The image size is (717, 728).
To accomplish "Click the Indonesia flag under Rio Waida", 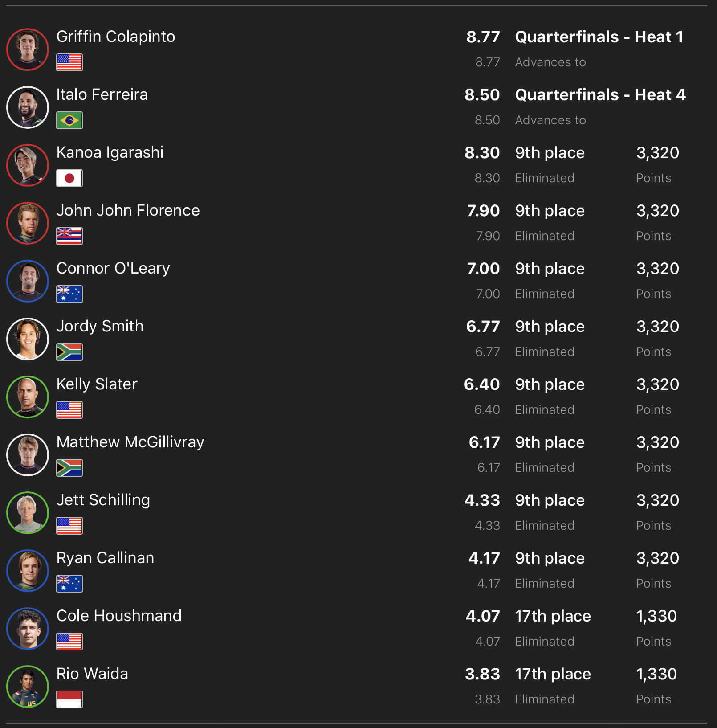I will (69, 699).
